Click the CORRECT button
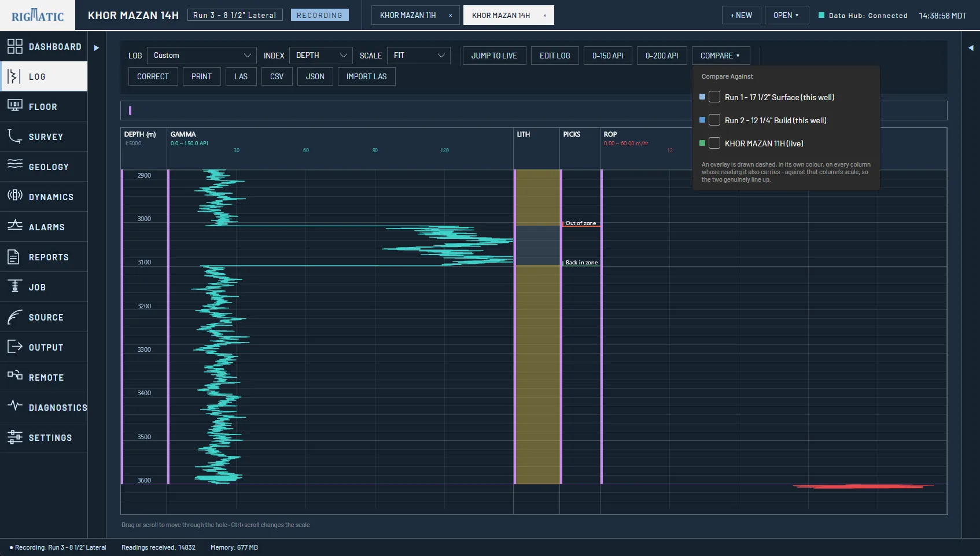The height and width of the screenshot is (556, 980). (153, 76)
